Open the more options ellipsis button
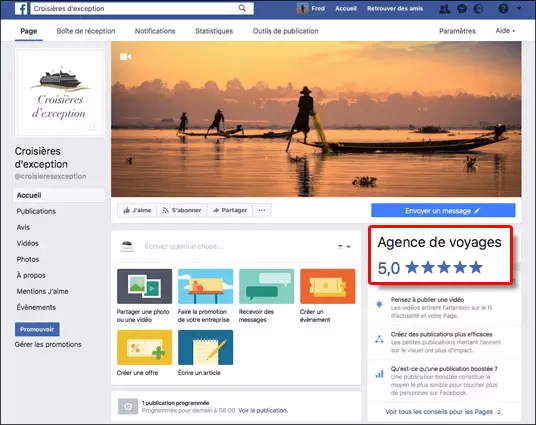The width and height of the screenshot is (536, 425). (x=262, y=210)
